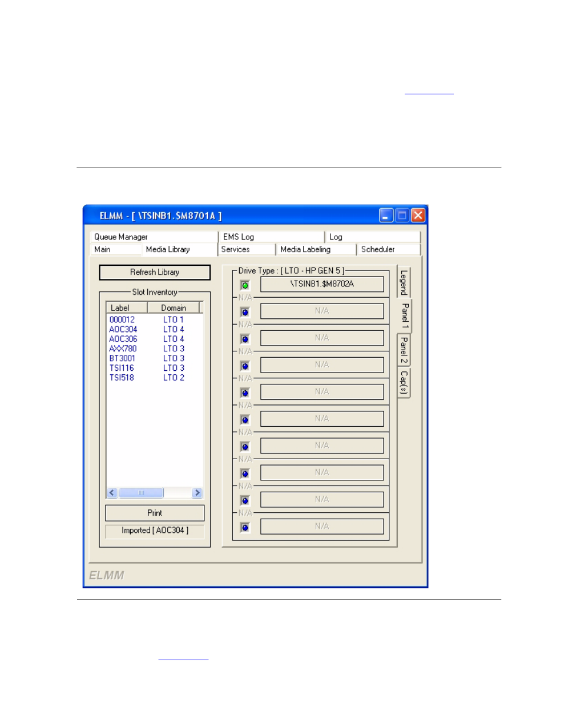Select the vertical Panel 1 tab
Viewport: 562px width, 728px height.
[405, 316]
